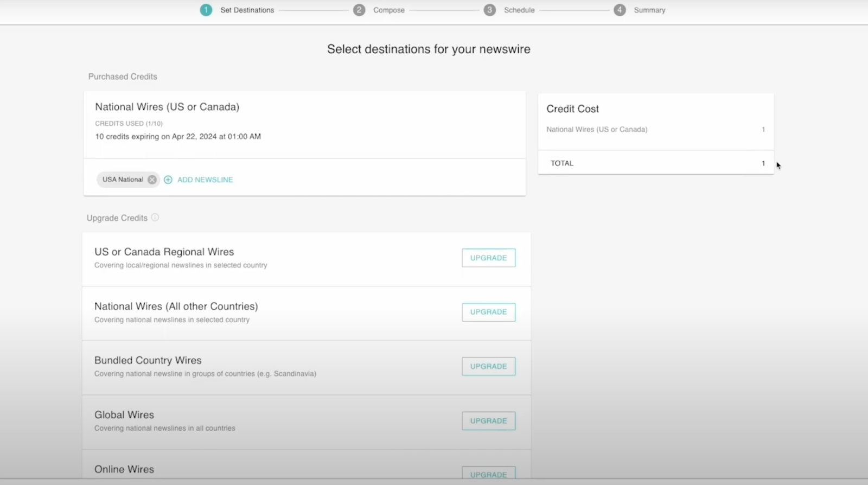Click the 'Purchased Credits' label
The image size is (868, 485).
[x=123, y=76]
